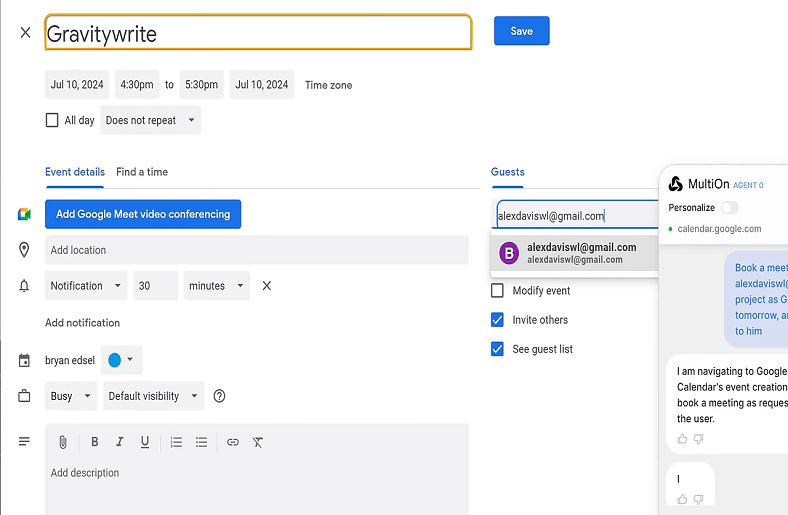
Task: Insert a numbered list in description
Action: [x=176, y=442]
